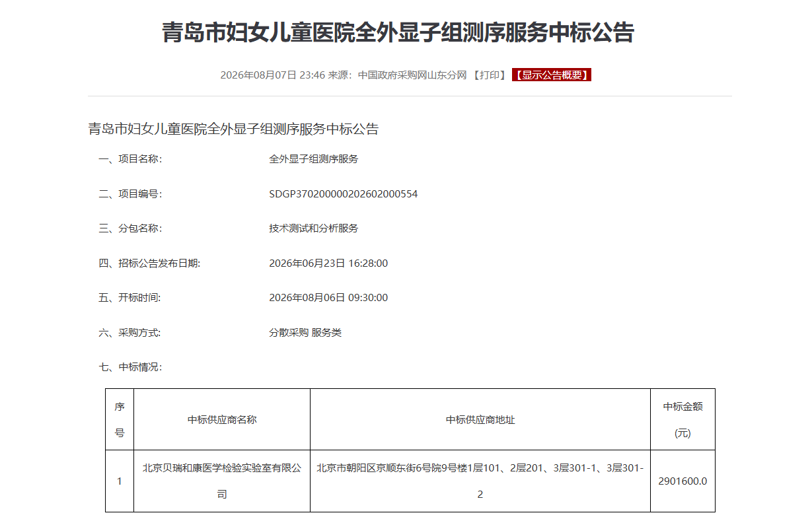The height and width of the screenshot is (519, 812).
Task: Click the 【打印】 print link
Action: [490, 75]
